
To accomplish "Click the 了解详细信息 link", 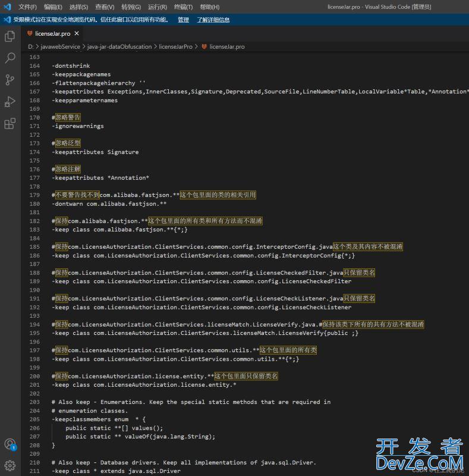I will click(x=213, y=20).
